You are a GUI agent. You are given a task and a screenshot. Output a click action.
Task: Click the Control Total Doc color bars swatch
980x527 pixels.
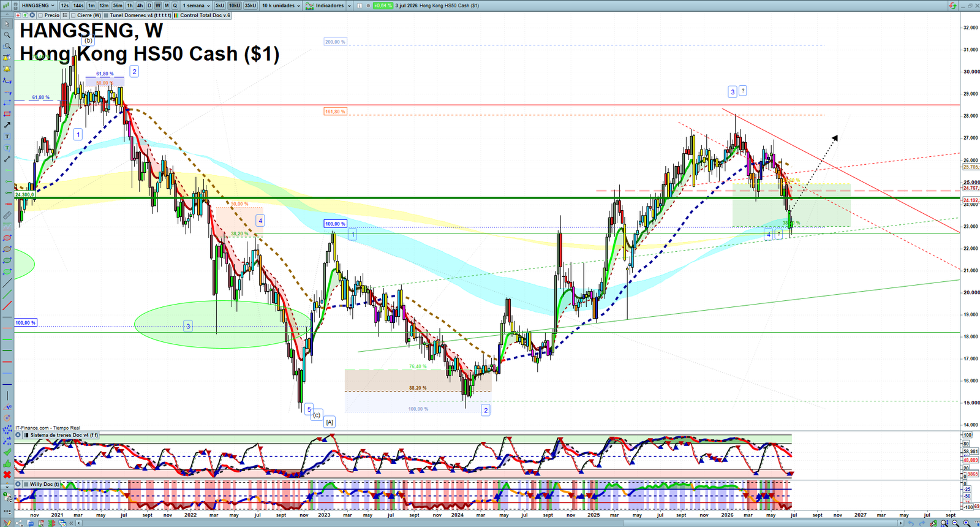click(176, 15)
